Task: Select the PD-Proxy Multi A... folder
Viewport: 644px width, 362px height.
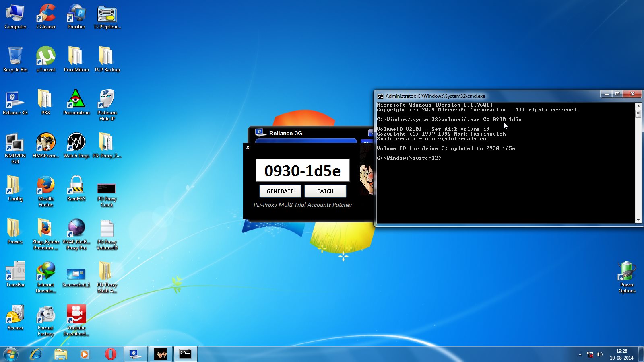Action: (107, 278)
